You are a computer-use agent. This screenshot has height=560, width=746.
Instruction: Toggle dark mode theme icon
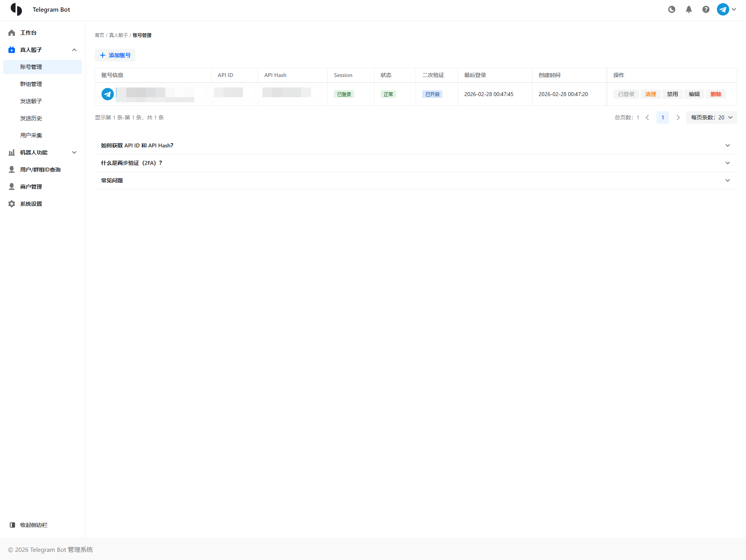(x=671, y=9)
